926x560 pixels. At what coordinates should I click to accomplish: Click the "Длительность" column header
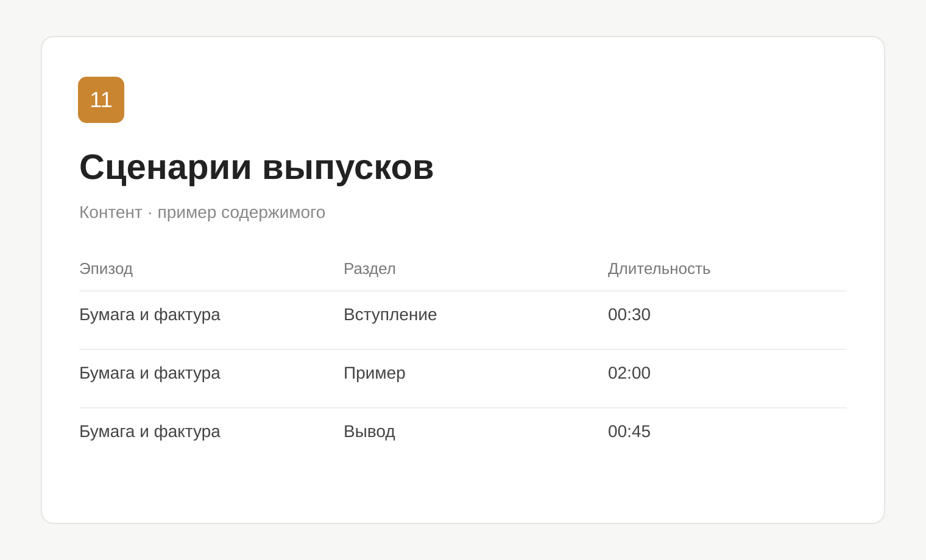pos(659,268)
